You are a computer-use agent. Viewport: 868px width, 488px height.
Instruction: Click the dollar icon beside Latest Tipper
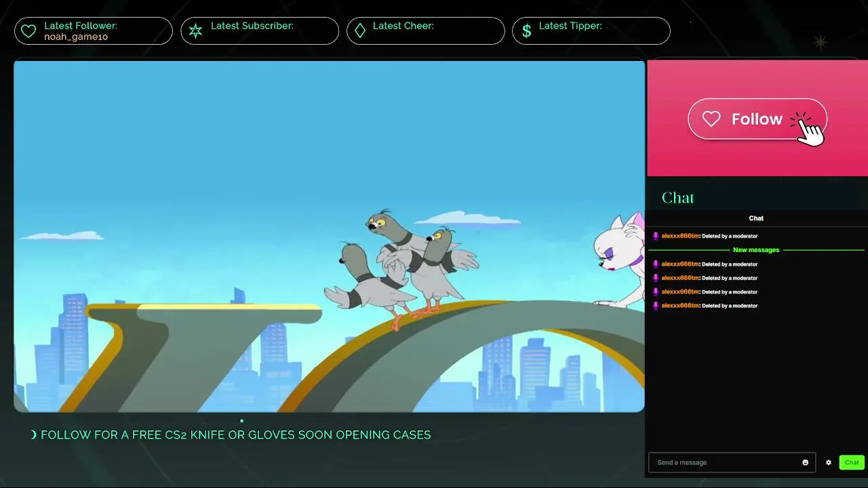pyautogui.click(x=526, y=31)
